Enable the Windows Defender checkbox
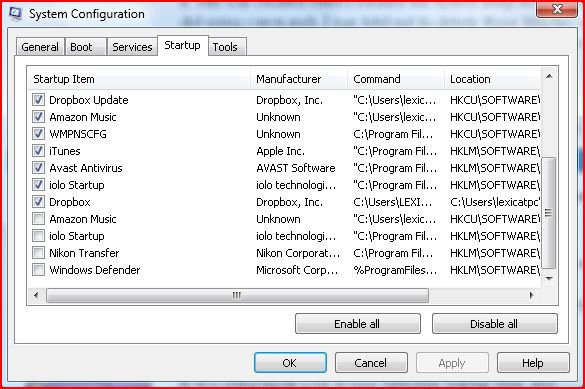 [x=38, y=270]
